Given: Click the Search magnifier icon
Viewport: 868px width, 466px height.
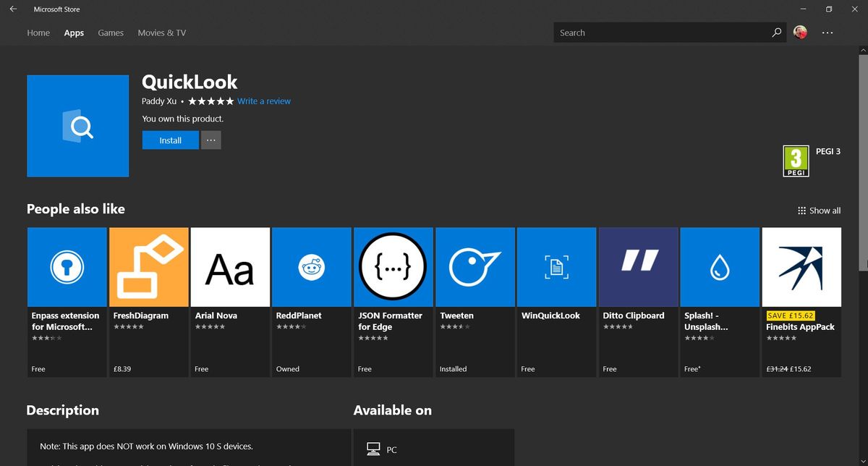Looking at the screenshot, I should (776, 33).
